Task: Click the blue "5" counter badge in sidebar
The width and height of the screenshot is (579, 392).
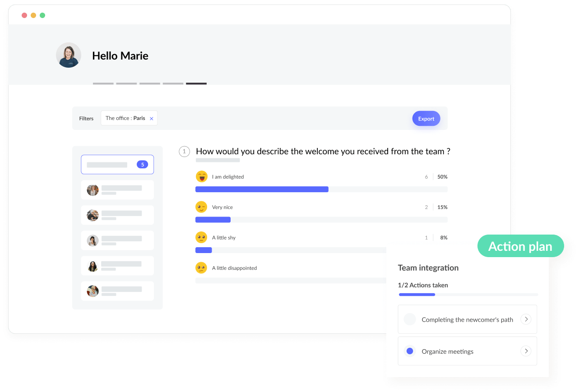Action: pyautogui.click(x=142, y=164)
